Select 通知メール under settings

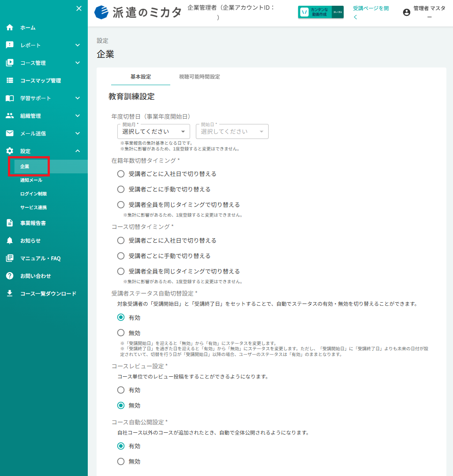(x=31, y=180)
